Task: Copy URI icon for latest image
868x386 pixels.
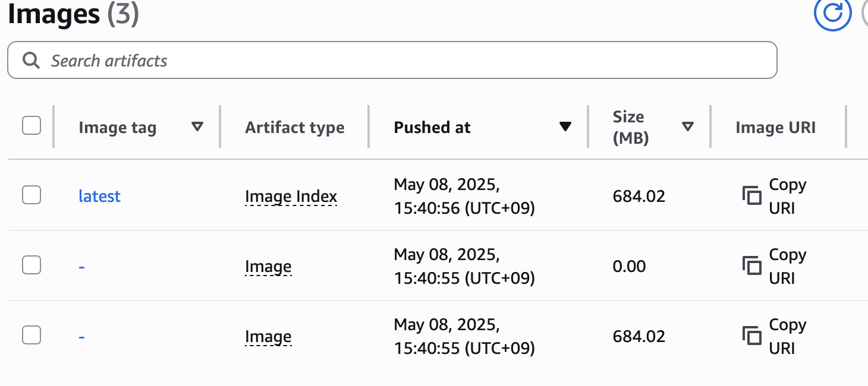Action: point(752,195)
